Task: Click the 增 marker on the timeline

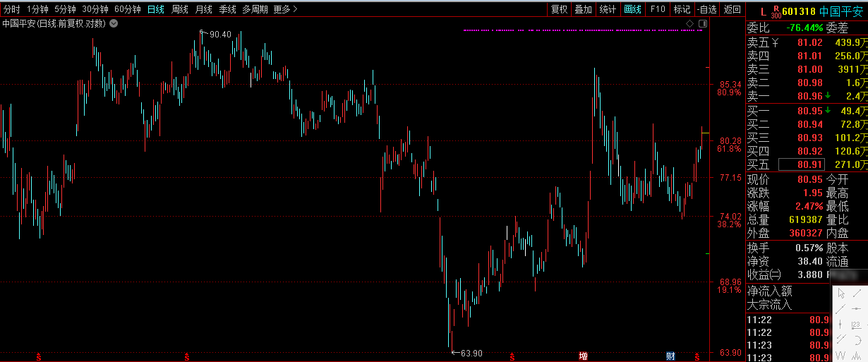Action: 584,356
